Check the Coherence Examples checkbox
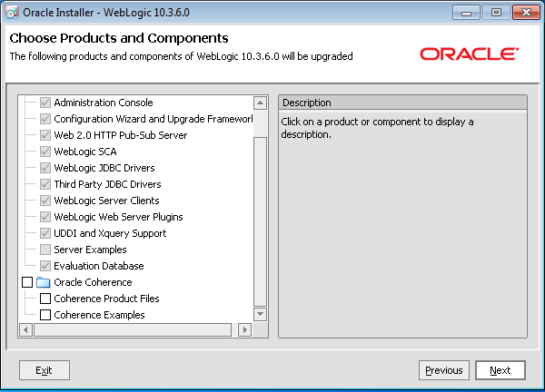 coord(45,315)
